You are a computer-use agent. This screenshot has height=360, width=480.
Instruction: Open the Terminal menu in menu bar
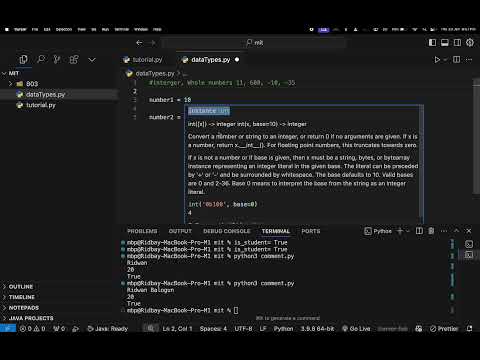122,29
